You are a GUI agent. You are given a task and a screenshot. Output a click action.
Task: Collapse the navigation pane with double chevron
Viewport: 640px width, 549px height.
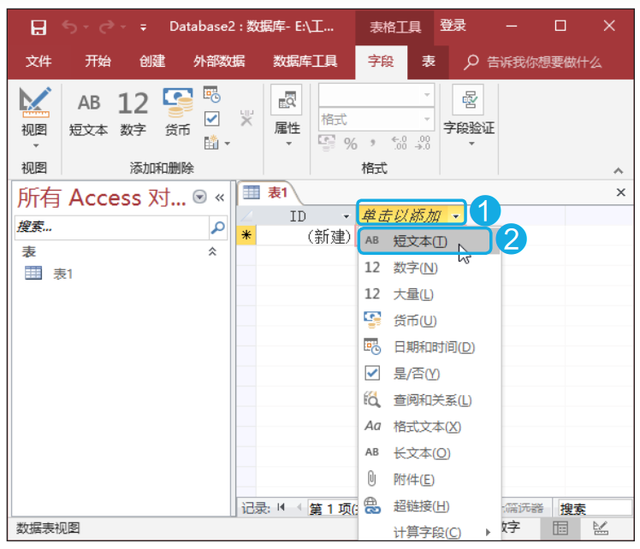tap(220, 198)
